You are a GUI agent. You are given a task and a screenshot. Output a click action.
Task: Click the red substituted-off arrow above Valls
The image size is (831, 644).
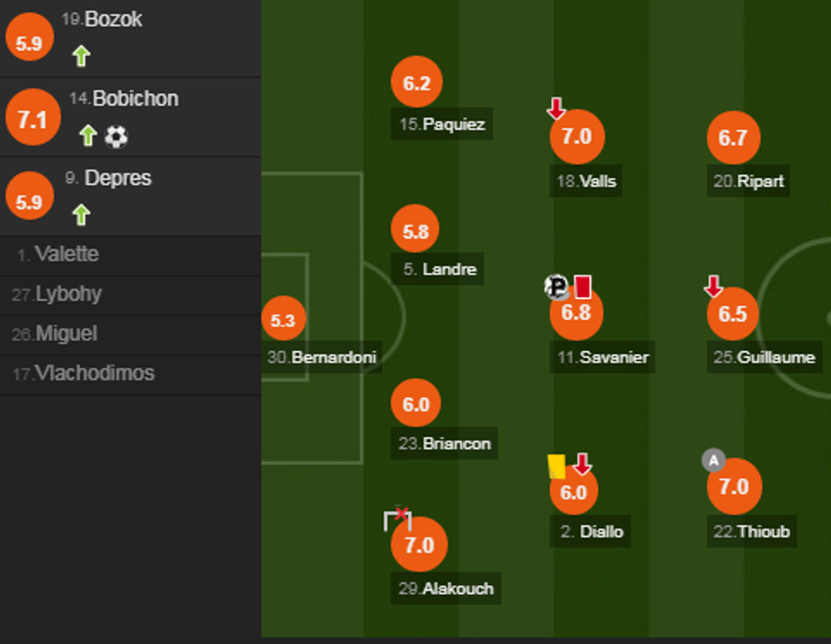(556, 108)
